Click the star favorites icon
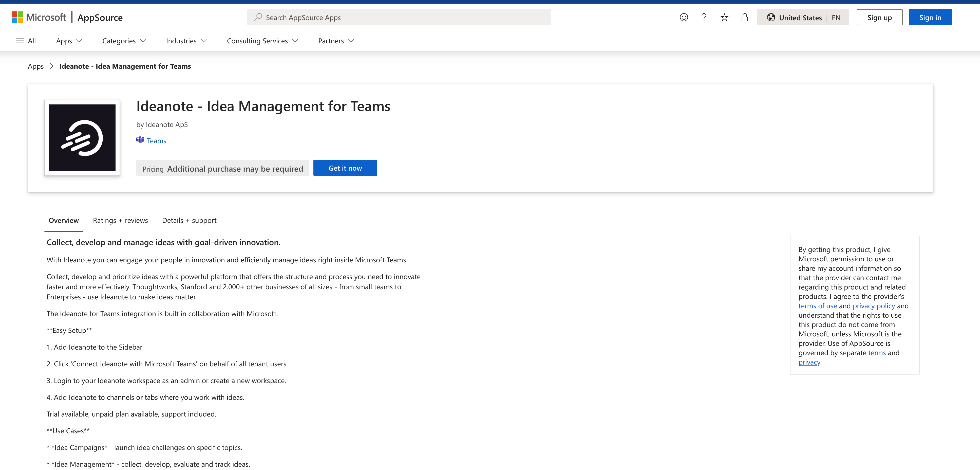This screenshot has width=980, height=470. click(x=724, y=17)
